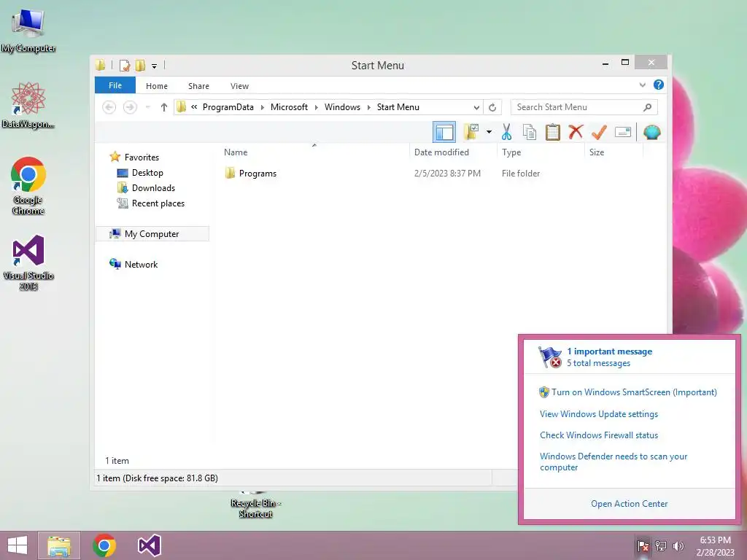Click Windows Defender needs to scan link
The width and height of the screenshot is (747, 560).
click(614, 462)
